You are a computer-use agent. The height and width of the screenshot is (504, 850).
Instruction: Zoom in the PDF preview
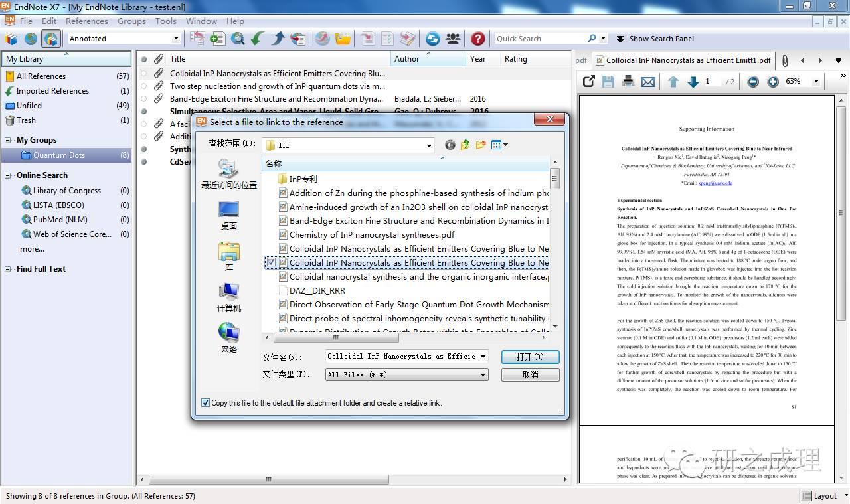coord(773,82)
